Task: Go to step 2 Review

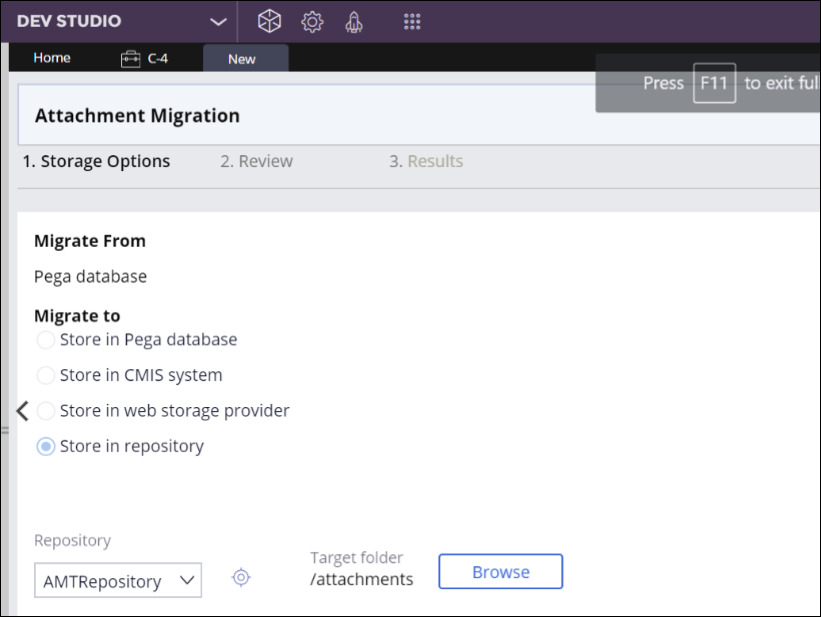Action: point(257,161)
